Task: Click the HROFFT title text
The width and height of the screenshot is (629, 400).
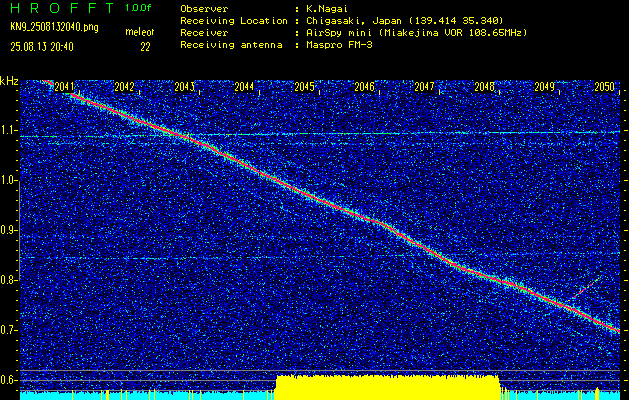Action: (x=62, y=8)
